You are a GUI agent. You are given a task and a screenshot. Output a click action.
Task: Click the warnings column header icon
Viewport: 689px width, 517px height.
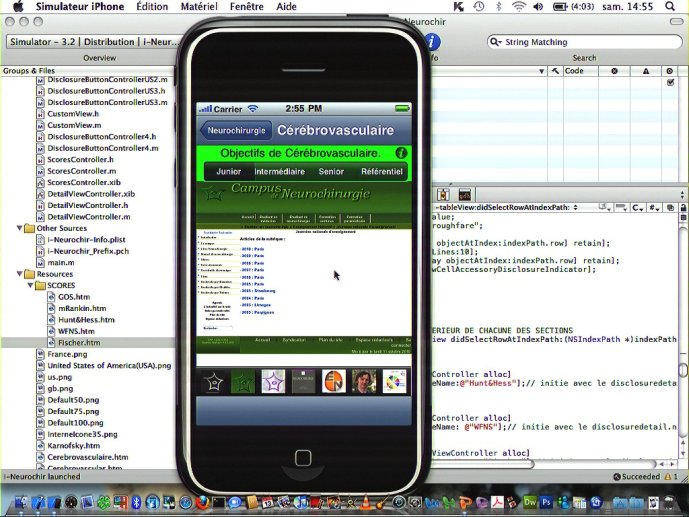[645, 71]
